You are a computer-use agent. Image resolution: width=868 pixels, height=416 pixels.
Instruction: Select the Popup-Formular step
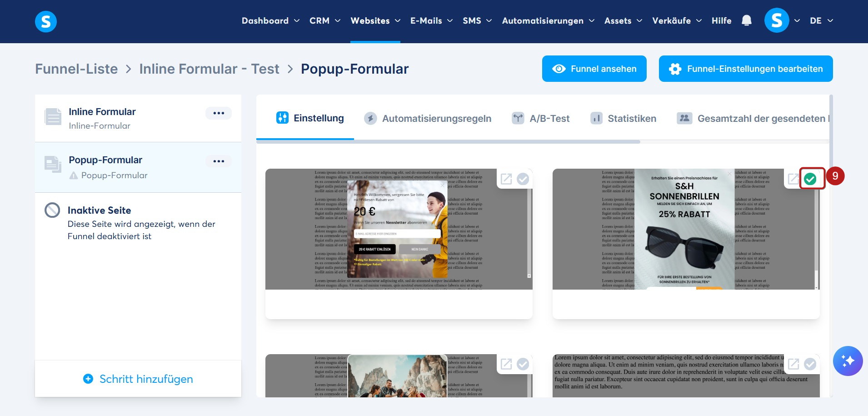tap(138, 167)
